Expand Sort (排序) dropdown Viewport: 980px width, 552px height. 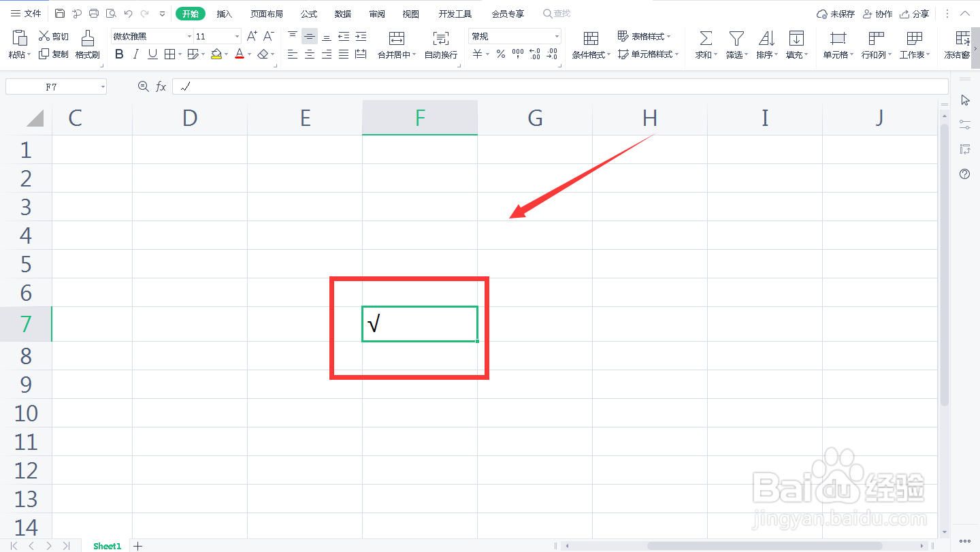777,54
